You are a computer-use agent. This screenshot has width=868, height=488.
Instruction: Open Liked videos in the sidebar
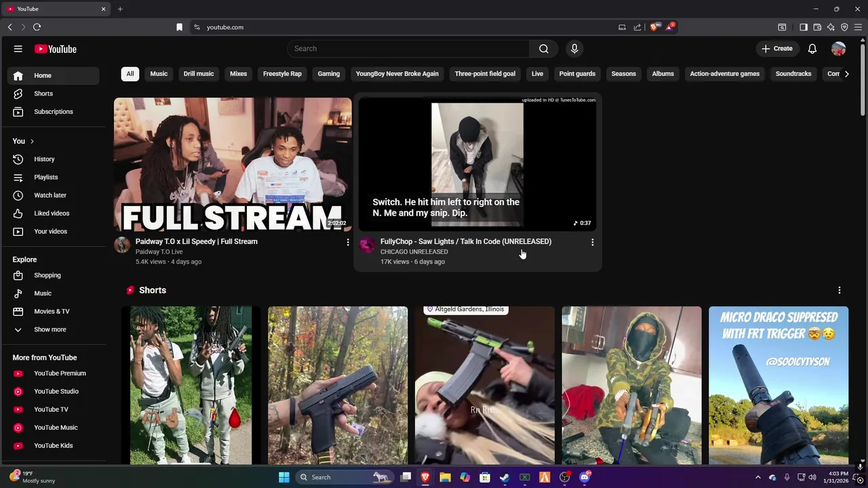[54, 213]
